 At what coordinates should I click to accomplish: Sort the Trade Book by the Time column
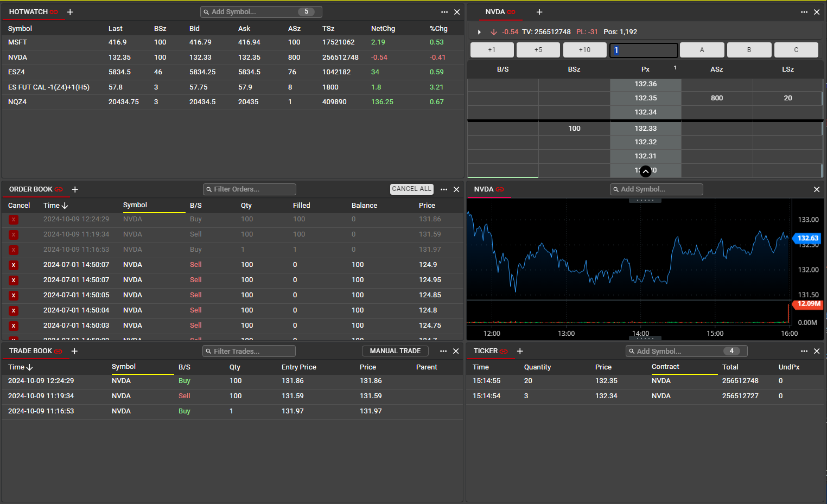coord(20,367)
